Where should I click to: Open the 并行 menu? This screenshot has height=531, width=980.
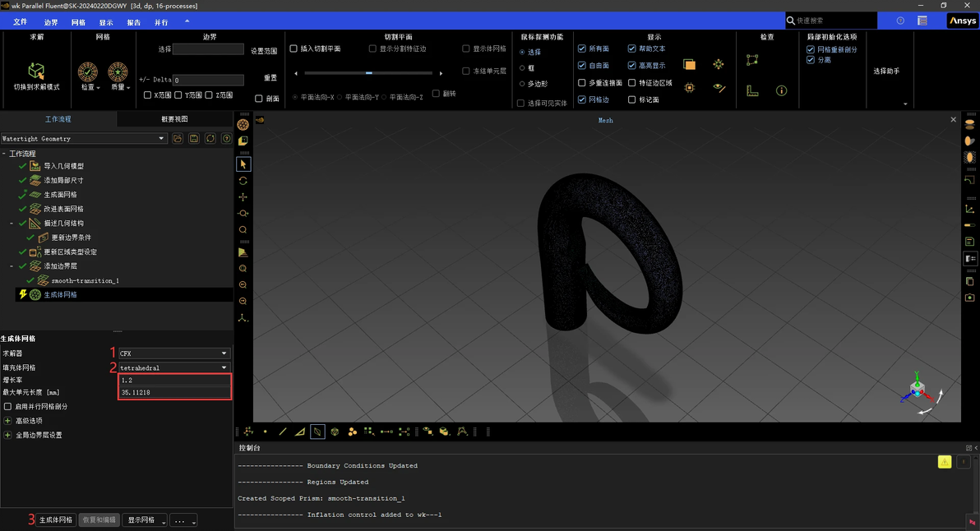coord(161,22)
